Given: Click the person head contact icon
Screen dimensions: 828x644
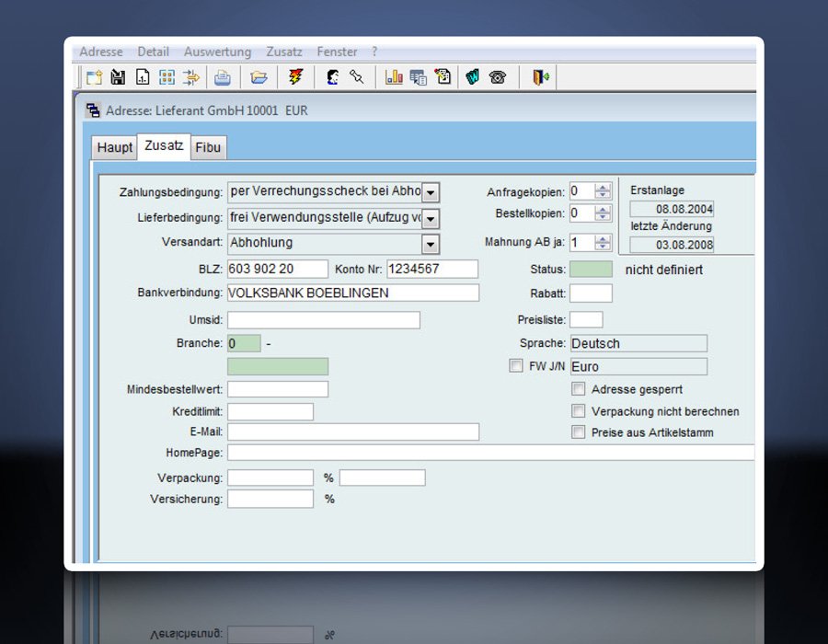Looking at the screenshot, I should click(333, 77).
